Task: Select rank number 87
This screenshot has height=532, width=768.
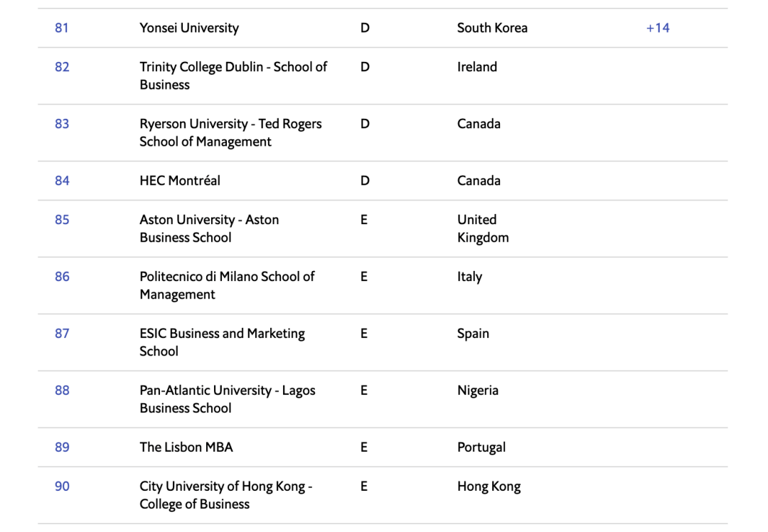Action: click(62, 334)
